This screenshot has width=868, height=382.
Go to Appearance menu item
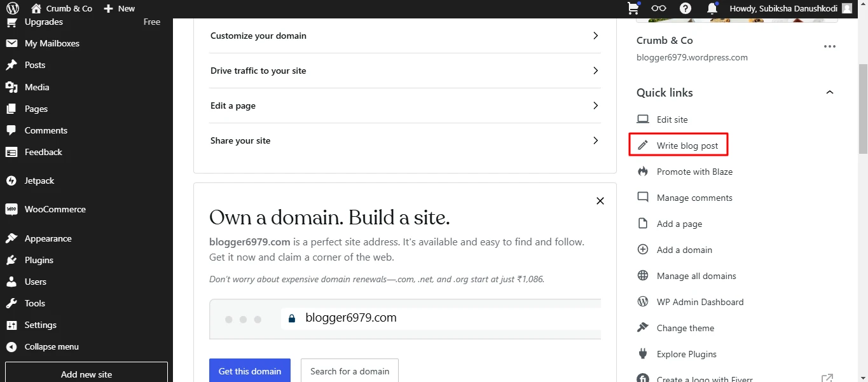(x=48, y=239)
